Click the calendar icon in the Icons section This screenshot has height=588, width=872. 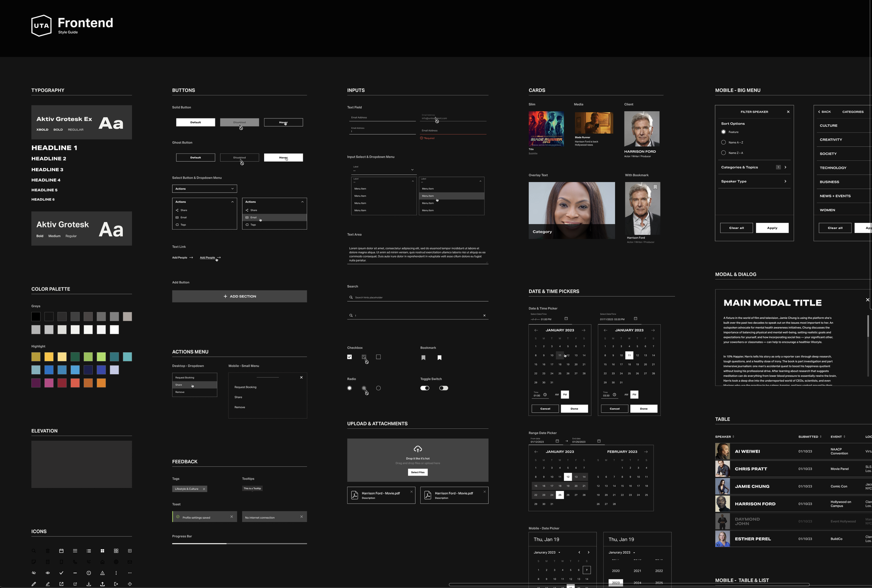61,551
